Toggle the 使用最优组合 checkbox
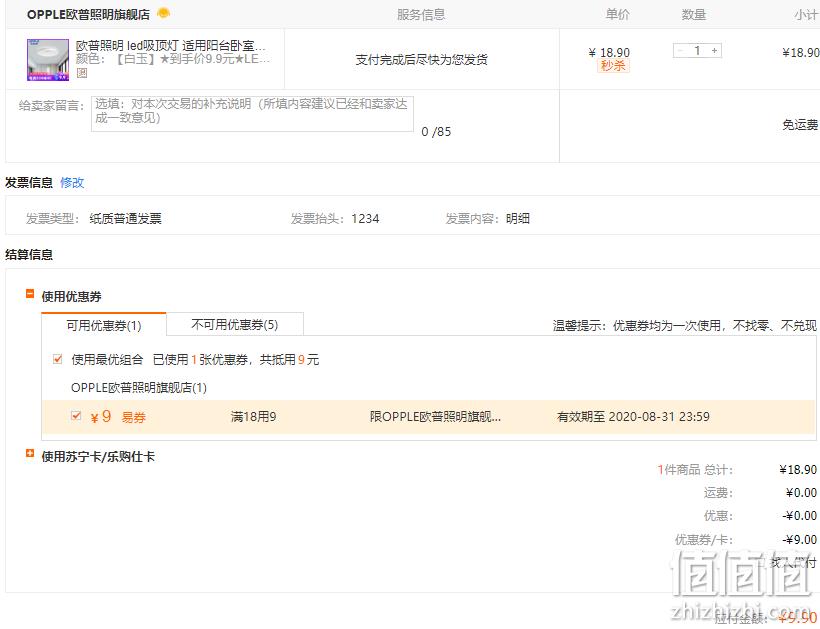820x629 pixels. 58,359
